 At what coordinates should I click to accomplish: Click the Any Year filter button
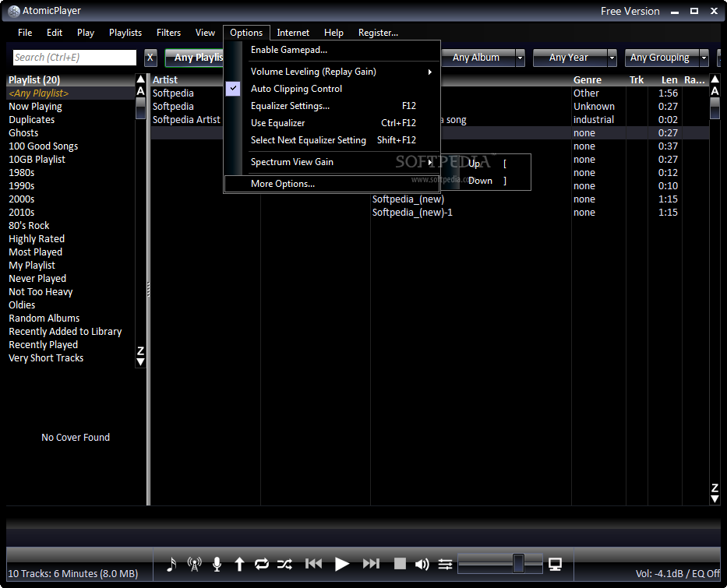point(570,58)
